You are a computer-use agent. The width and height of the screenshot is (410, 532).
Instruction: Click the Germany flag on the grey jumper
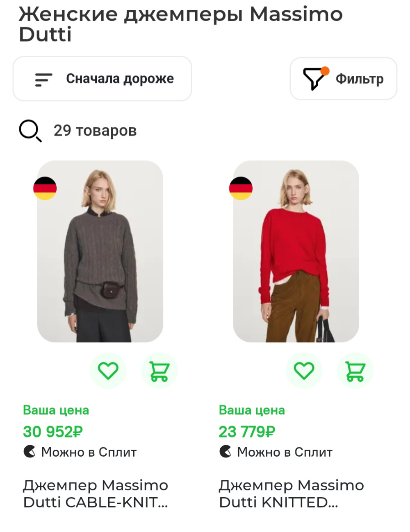(46, 189)
